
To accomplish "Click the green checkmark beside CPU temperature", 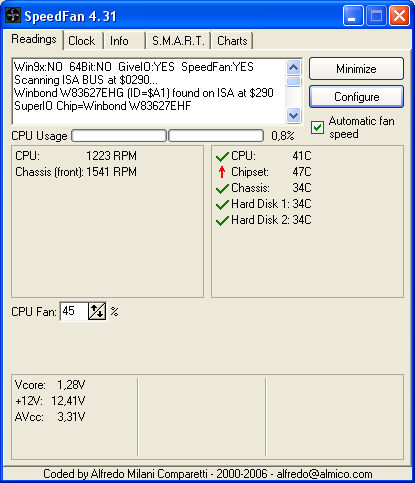I will pyautogui.click(x=222, y=156).
